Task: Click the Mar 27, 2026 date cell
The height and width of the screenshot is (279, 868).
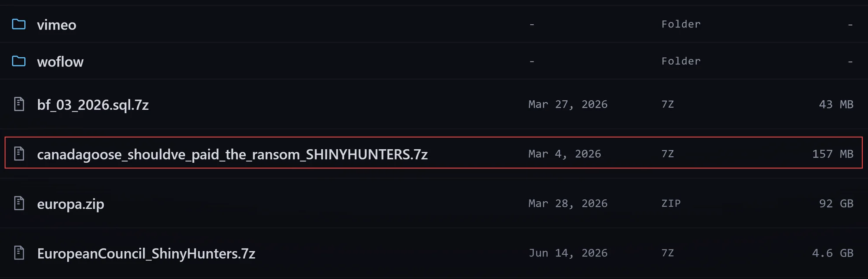Action: (568, 105)
